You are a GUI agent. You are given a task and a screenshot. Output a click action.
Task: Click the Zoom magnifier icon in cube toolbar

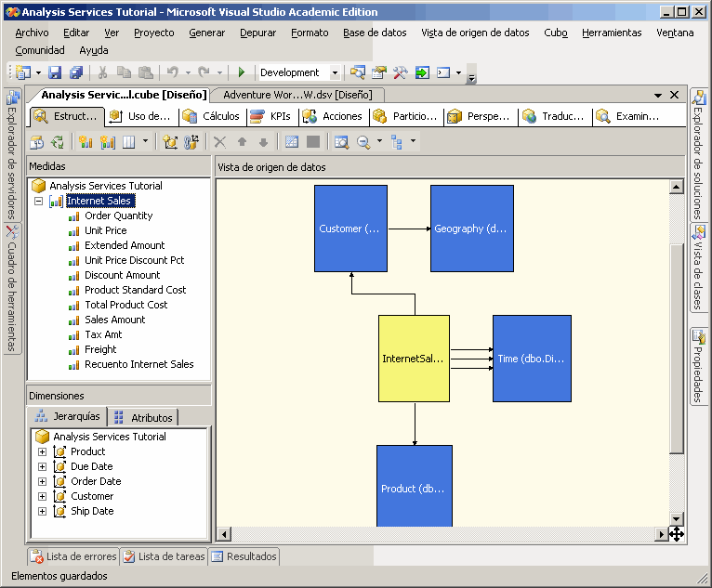click(x=363, y=142)
